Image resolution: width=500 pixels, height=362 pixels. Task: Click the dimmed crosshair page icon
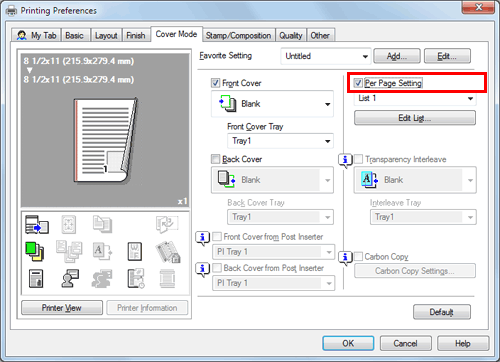(x=69, y=224)
